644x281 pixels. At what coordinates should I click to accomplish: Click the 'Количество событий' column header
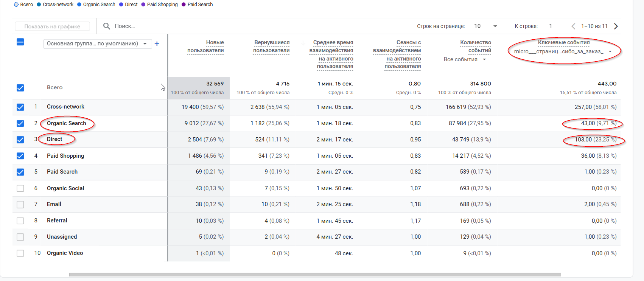click(475, 46)
